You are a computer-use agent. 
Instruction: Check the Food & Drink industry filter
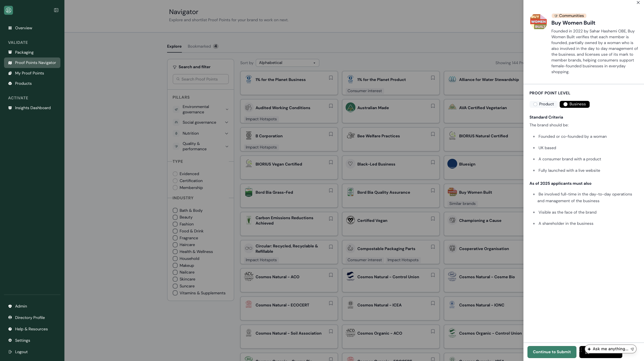point(175,231)
